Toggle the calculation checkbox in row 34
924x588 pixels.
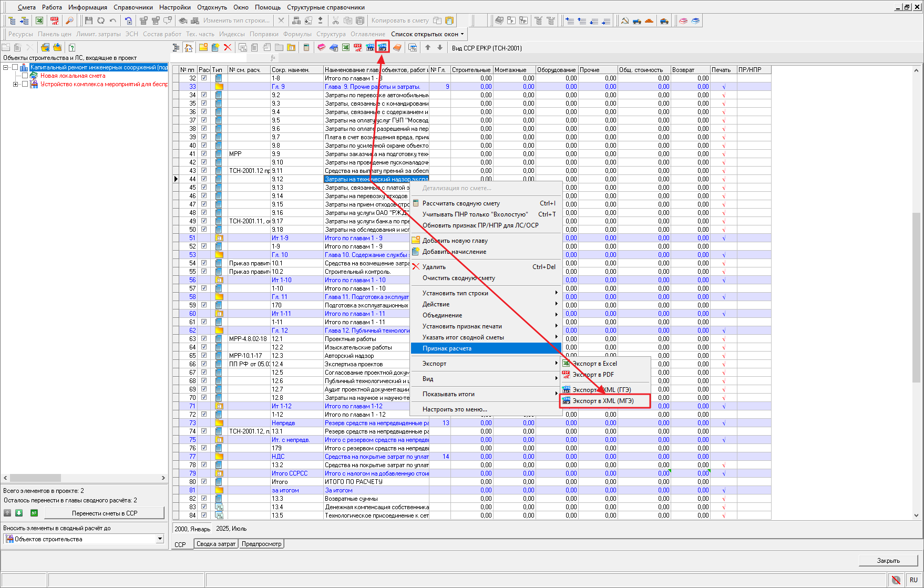tap(204, 95)
